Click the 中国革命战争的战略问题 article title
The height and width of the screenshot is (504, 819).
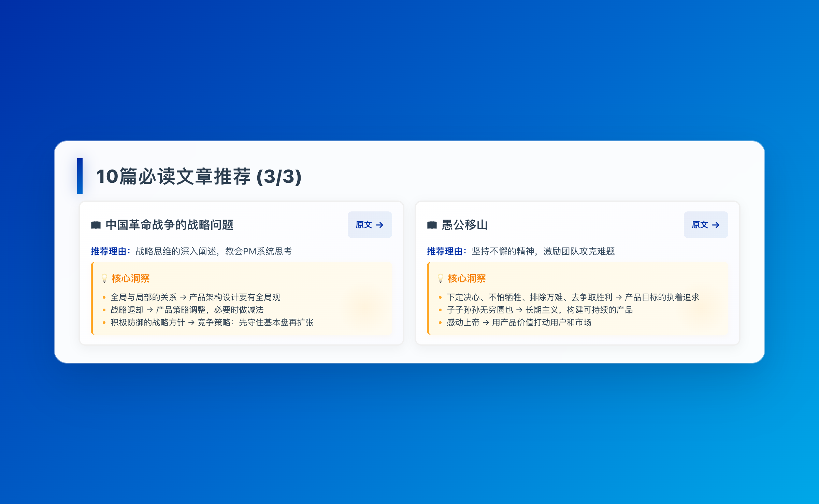(169, 225)
